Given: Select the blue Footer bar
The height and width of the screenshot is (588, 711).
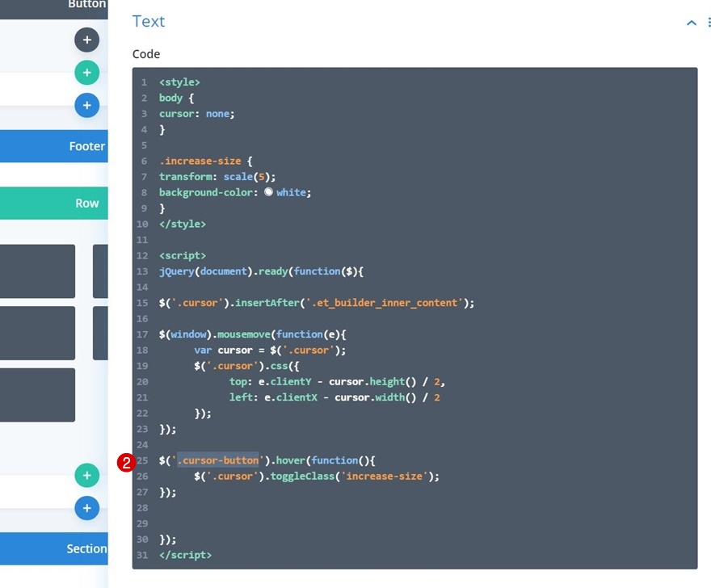Looking at the screenshot, I should (x=54, y=146).
